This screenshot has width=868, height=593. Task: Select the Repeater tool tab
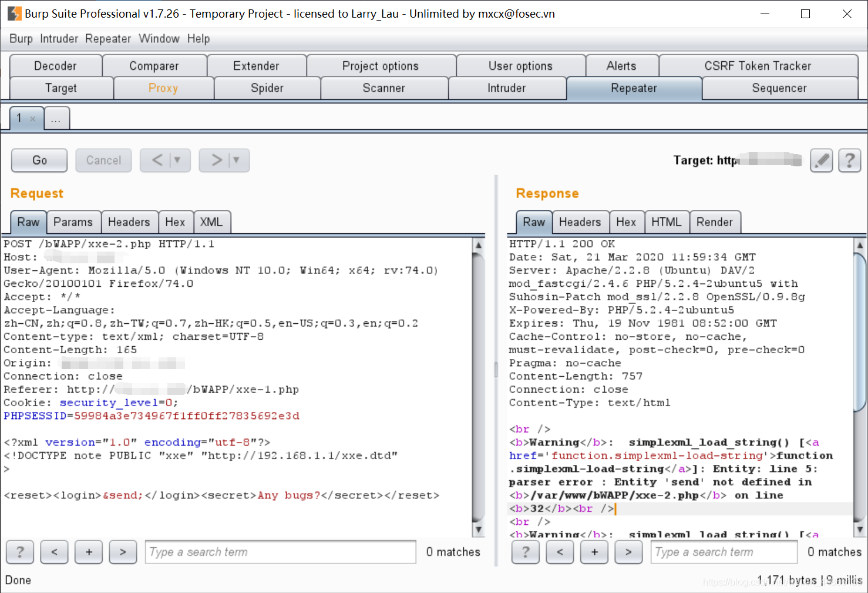click(x=634, y=88)
